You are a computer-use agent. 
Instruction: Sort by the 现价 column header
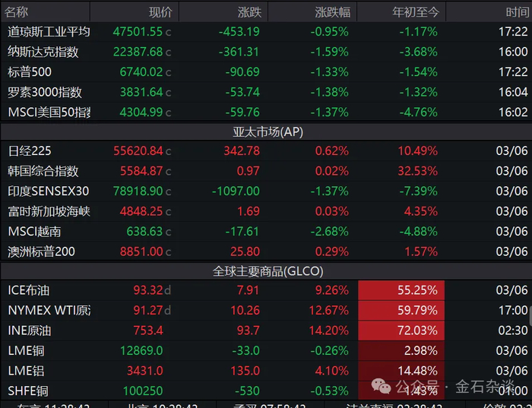point(160,12)
